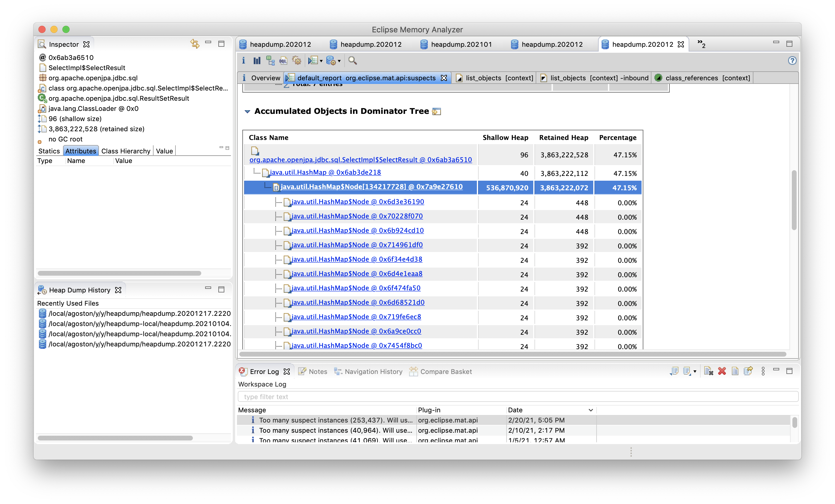Viewport: 835px width, 504px height.
Task: Click the Import Log icon in Error Log
Action: point(687,371)
